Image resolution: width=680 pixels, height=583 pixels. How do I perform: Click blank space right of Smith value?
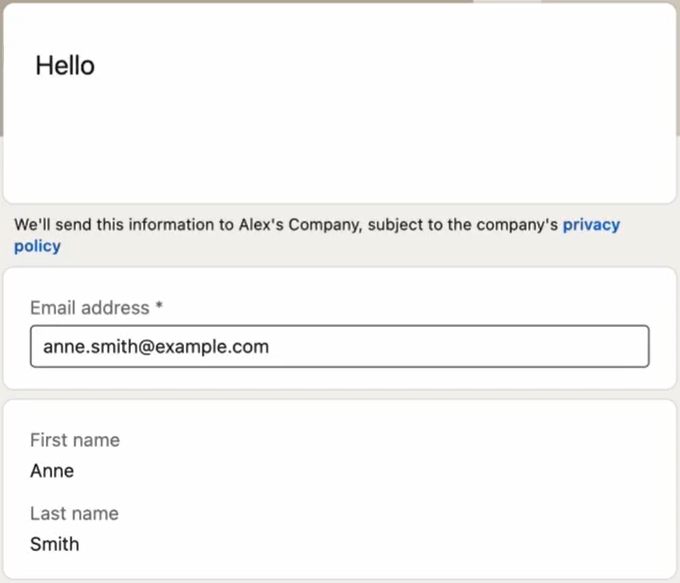350,545
